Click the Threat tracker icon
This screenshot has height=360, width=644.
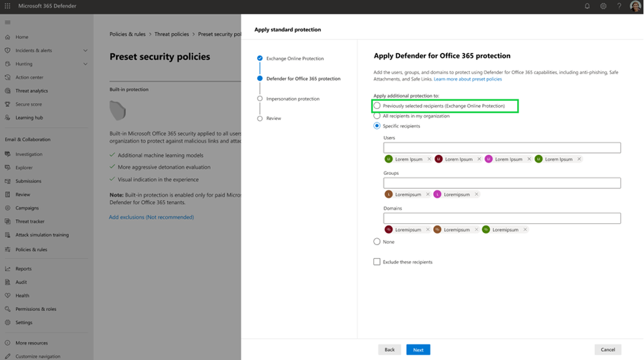(x=7, y=221)
